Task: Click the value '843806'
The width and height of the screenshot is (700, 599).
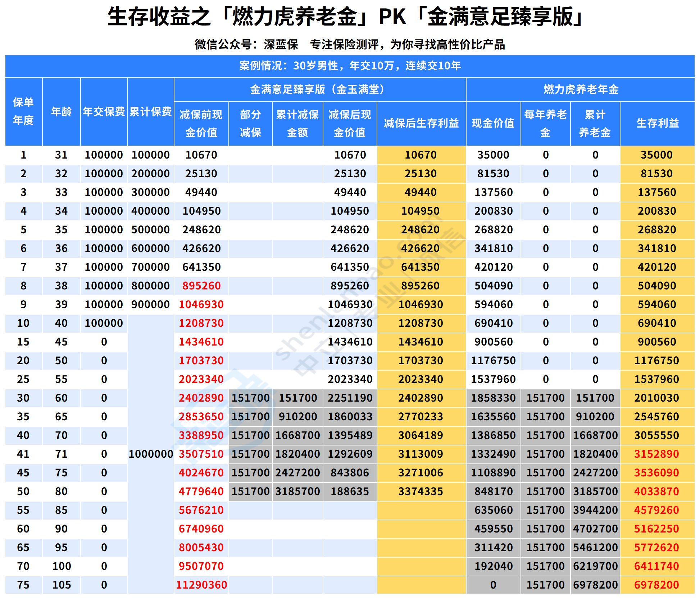Action: [350, 473]
